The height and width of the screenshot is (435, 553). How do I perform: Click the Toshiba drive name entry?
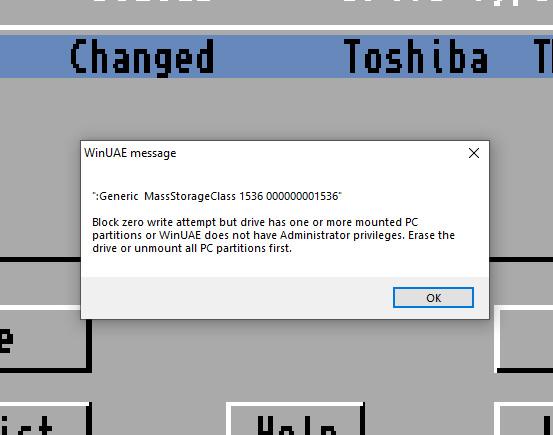[x=416, y=56]
